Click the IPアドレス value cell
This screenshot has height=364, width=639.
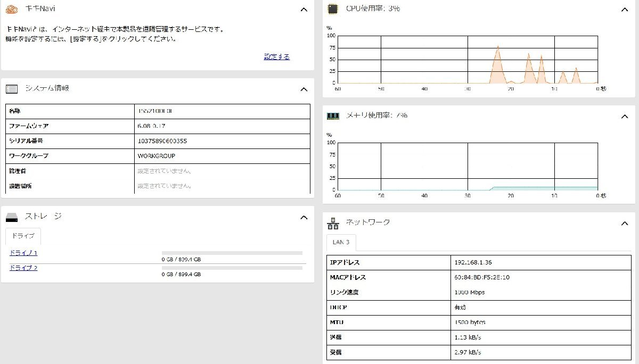coord(538,262)
